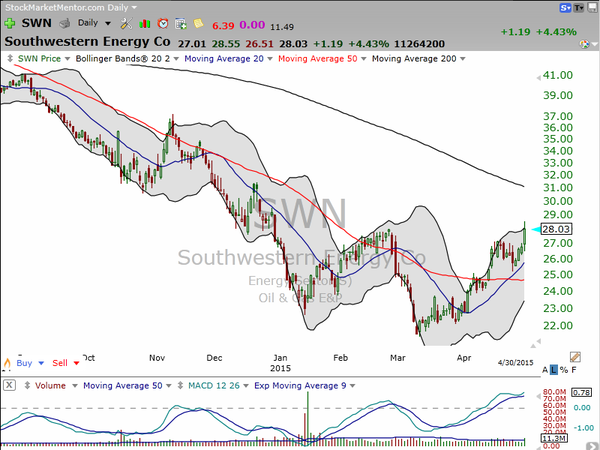600x450 pixels.
Task: Click the Buy button
Action: 24,363
